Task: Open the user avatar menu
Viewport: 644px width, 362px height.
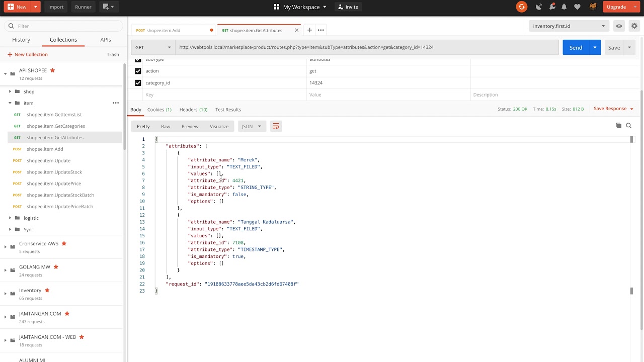Action: [x=593, y=7]
